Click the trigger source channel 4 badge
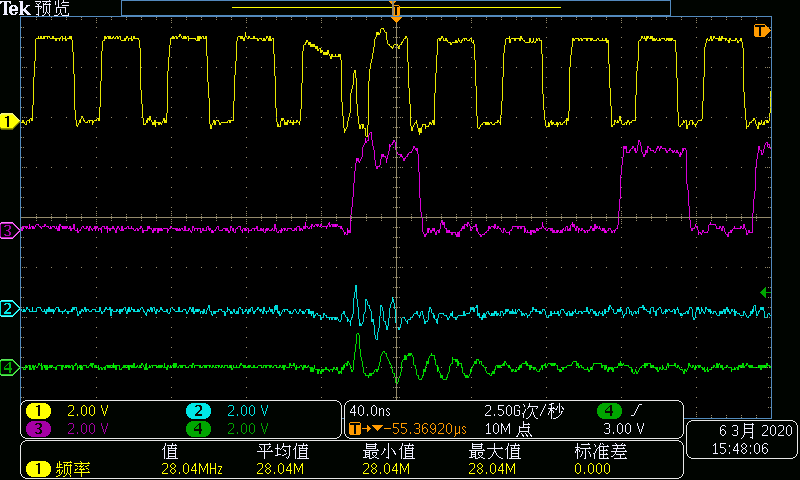This screenshot has width=800, height=480. [x=609, y=411]
